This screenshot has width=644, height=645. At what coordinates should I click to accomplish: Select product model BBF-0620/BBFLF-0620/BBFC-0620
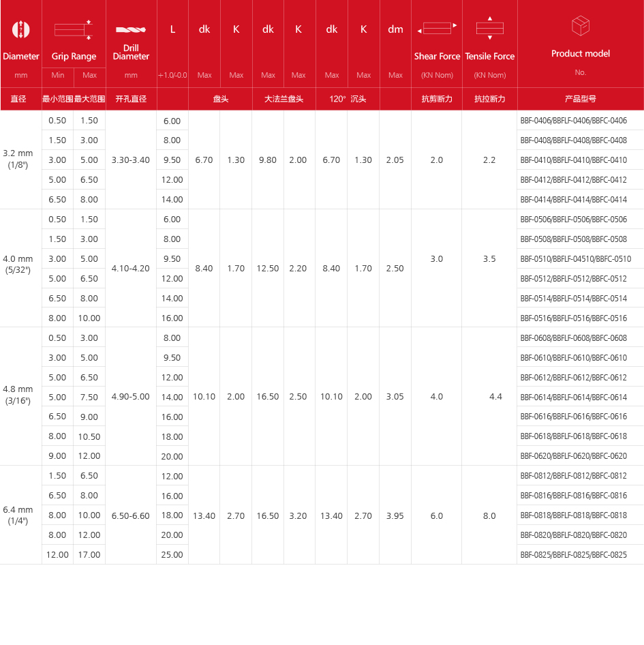573,456
